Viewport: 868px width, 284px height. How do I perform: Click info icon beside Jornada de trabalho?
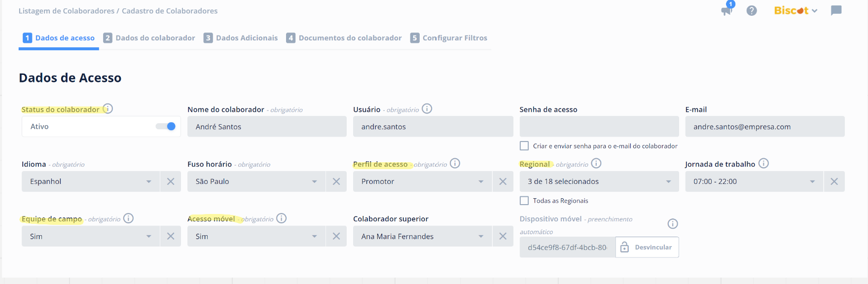(x=763, y=163)
